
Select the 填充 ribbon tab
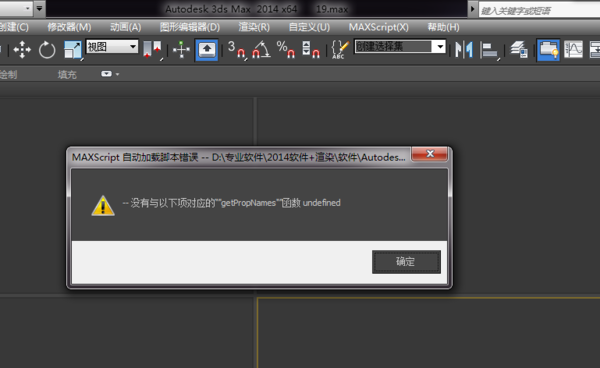click(x=67, y=75)
